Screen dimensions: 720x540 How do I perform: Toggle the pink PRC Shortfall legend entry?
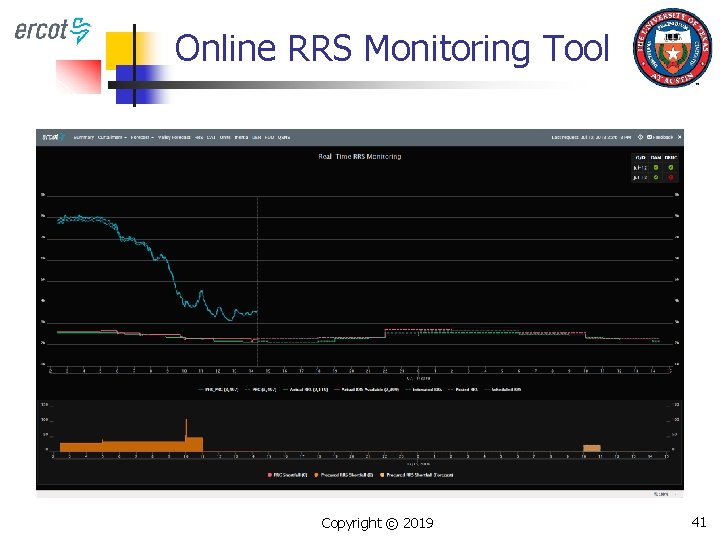tap(287, 475)
